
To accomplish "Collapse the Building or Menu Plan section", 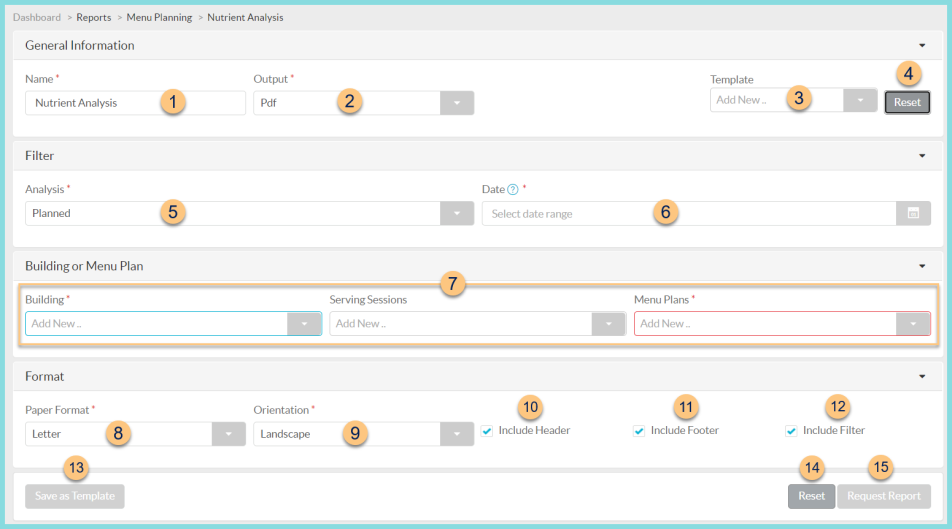I will click(x=922, y=266).
